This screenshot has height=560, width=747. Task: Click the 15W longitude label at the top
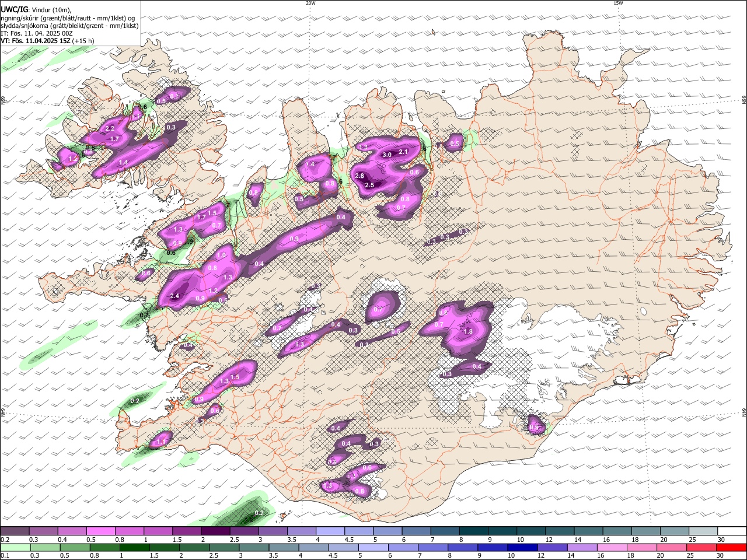[618, 3]
